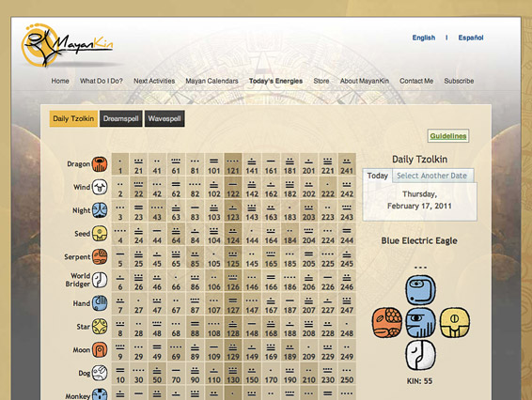Click the center blue eagle glyph
Viewport: 532px width, 400px height.
tap(421, 322)
